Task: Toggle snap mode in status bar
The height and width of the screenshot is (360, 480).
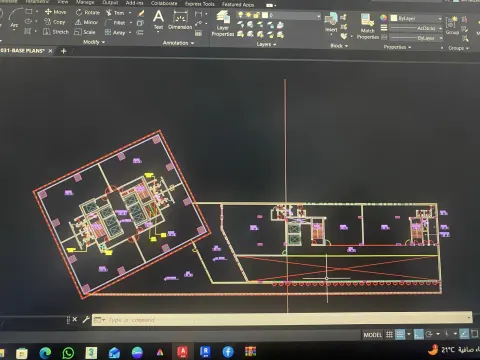Action: click(x=400, y=334)
